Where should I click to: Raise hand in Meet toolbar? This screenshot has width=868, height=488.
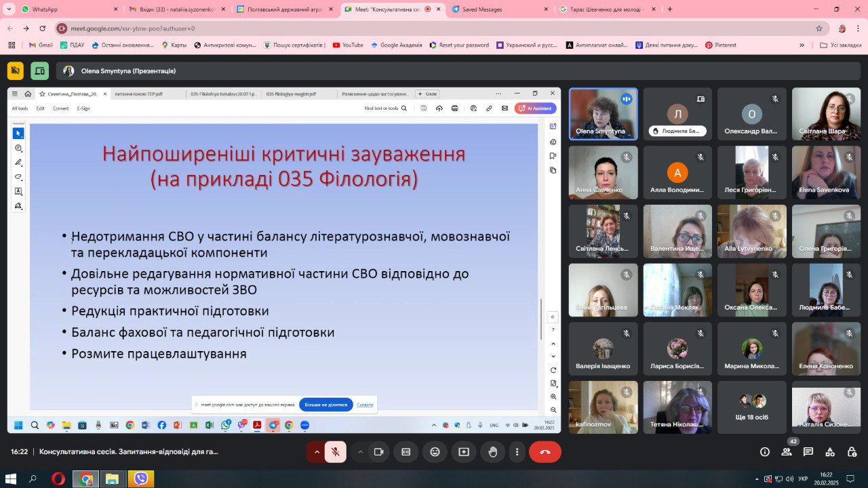click(493, 452)
